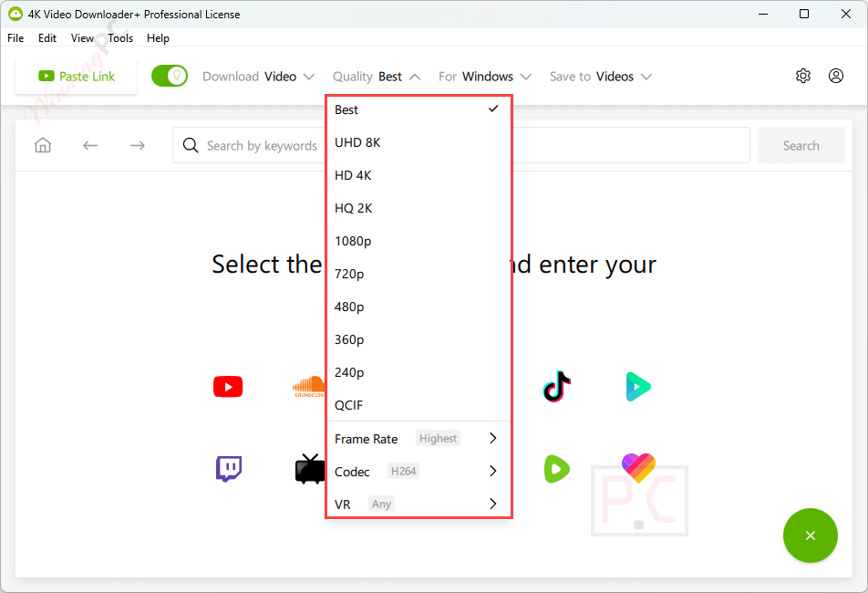Click the YouTube icon
Image resolution: width=868 pixels, height=593 pixels.
(227, 386)
